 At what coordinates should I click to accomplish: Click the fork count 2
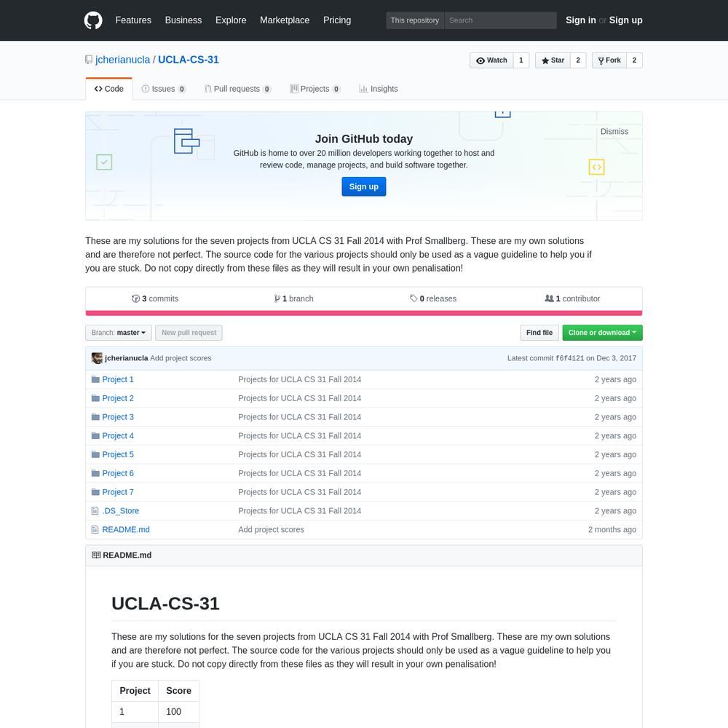point(634,60)
